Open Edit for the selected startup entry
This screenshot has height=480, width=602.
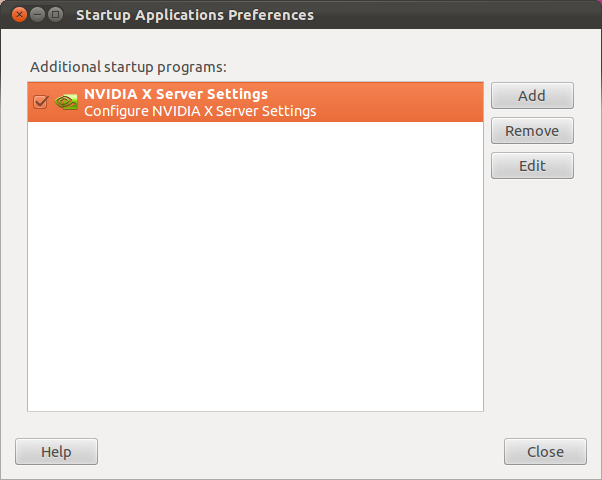[x=532, y=166]
